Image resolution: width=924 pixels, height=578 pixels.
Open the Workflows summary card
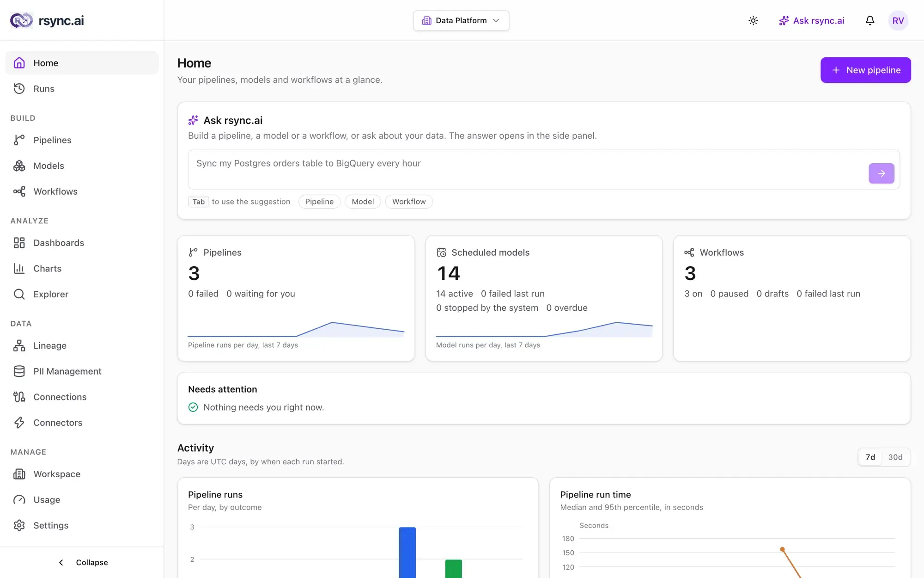(x=792, y=298)
